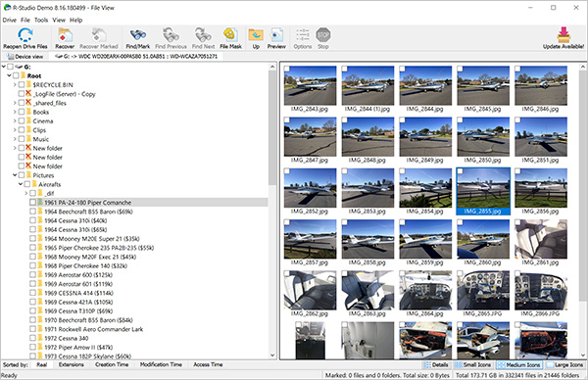Switch to Details view
Viewport: 588px width, 380px height.
point(436,364)
